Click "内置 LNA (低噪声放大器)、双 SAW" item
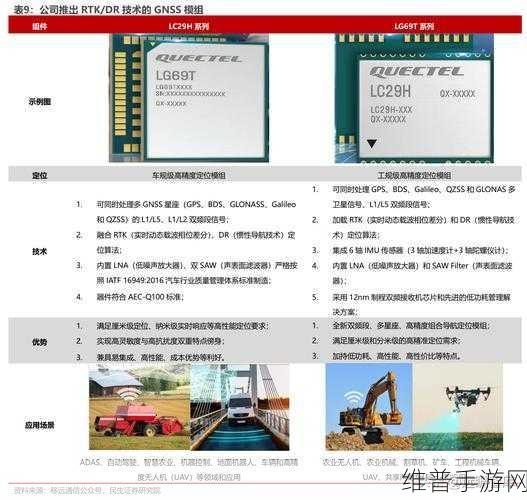Viewport: 527px width, 500px height. [x=197, y=273]
